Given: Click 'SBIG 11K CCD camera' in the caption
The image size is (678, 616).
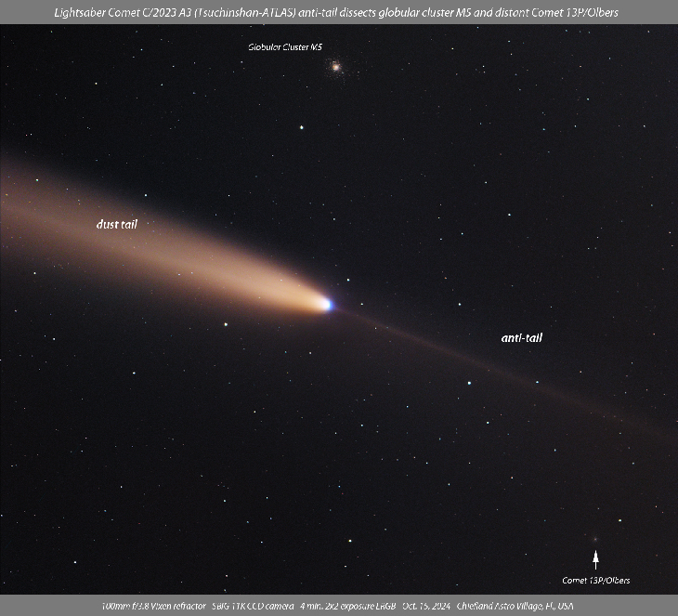Looking at the screenshot, I should pos(253,606).
